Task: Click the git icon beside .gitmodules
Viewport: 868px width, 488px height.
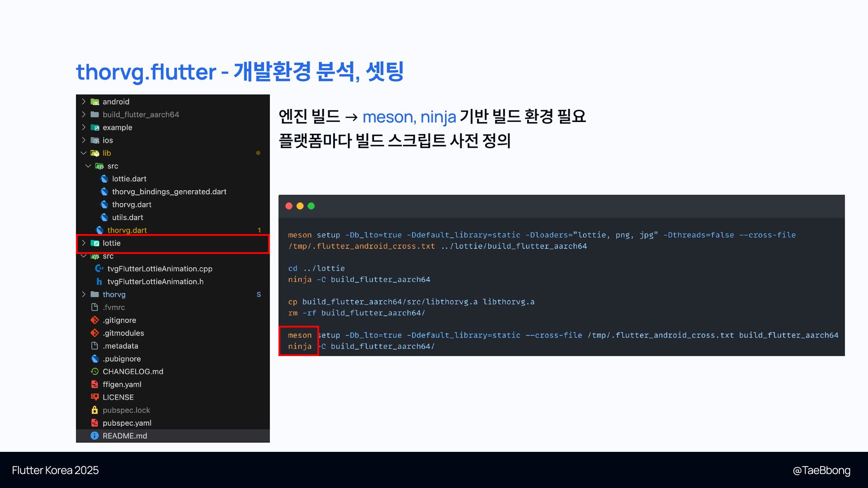Action: (x=94, y=333)
